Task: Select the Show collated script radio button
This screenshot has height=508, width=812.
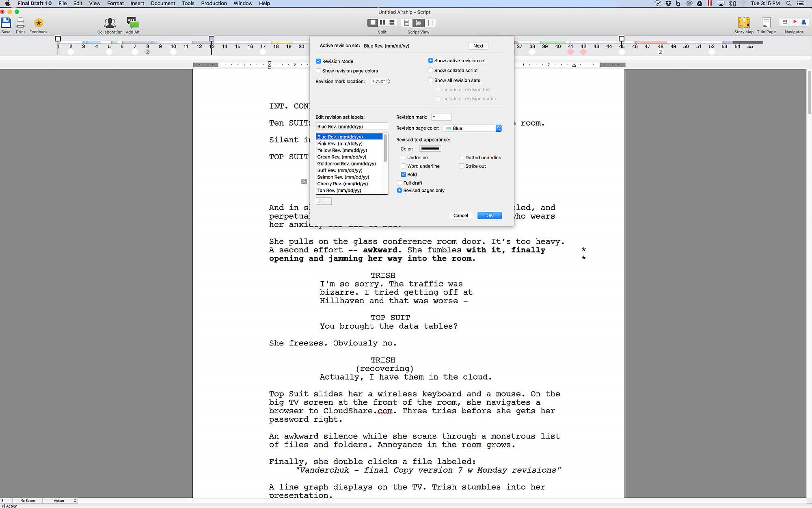Action: pyautogui.click(x=430, y=70)
